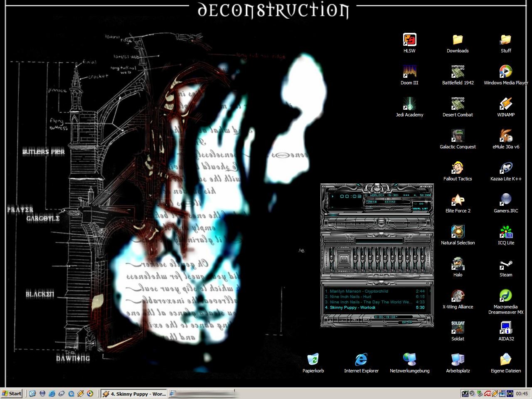Image resolution: width=532 pixels, height=399 pixels.
Task: Click the ATI tray icon
Action: (487, 394)
